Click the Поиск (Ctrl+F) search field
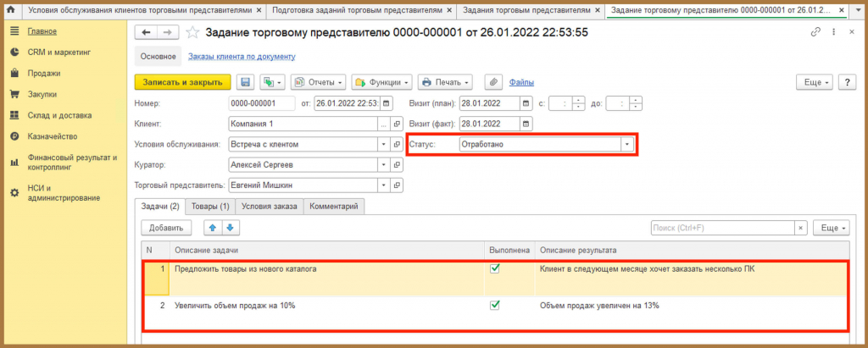The image size is (868, 348). click(722, 228)
